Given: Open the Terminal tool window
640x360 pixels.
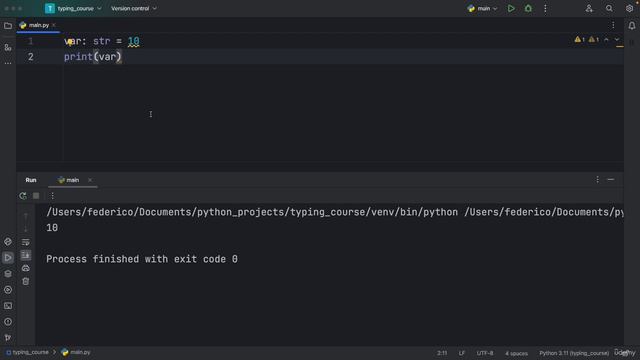Looking at the screenshot, I should (x=8, y=306).
